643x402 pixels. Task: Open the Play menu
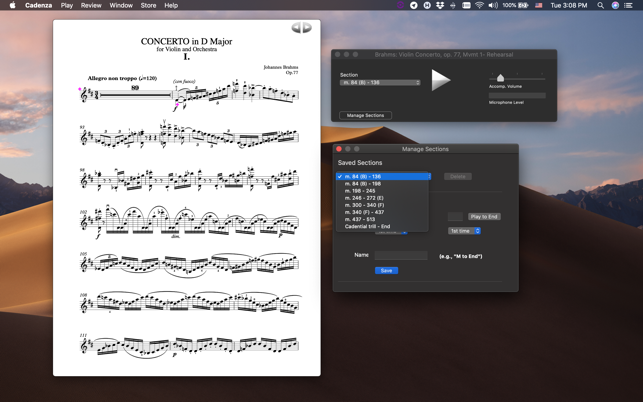point(66,5)
